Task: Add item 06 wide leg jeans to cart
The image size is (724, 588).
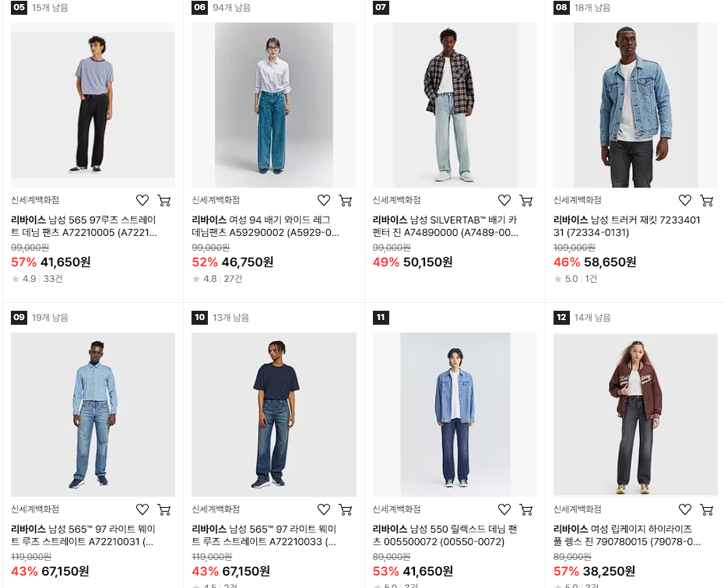Action: coord(346,200)
